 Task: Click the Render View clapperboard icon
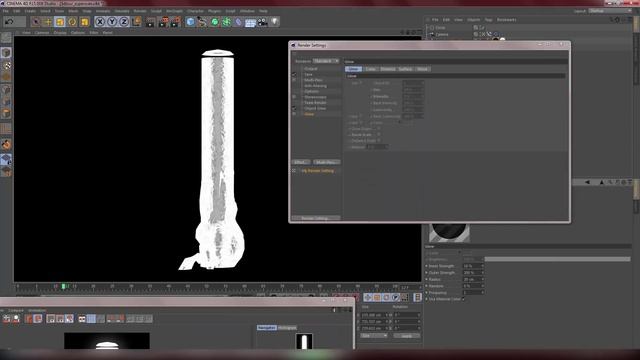pyautogui.click(x=150, y=22)
